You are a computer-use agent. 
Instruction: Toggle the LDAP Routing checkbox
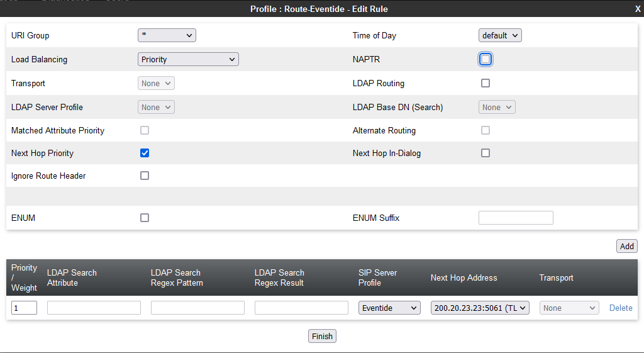486,83
